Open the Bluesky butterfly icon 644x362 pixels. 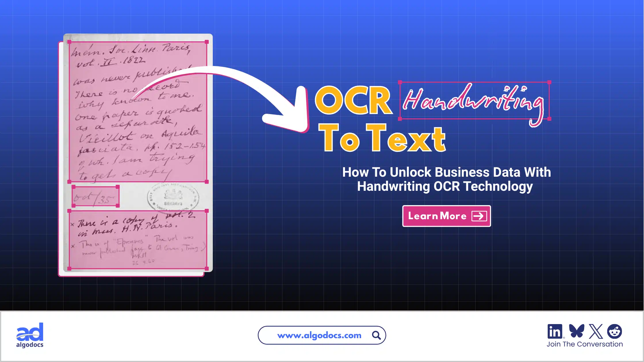click(576, 331)
